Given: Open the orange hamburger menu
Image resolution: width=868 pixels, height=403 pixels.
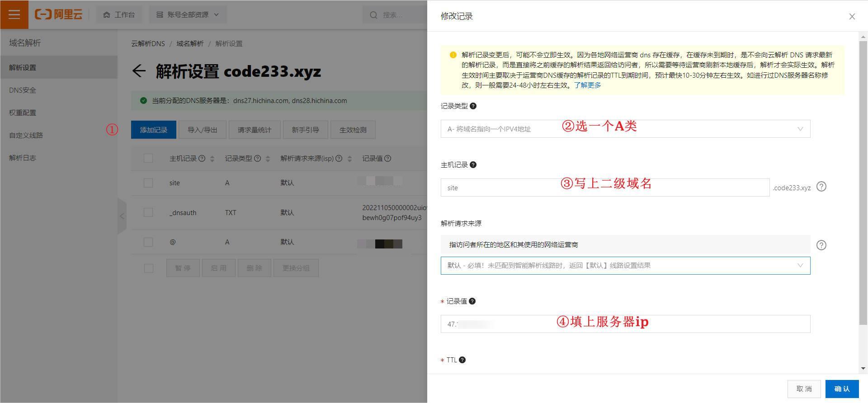Looking at the screenshot, I should 14,14.
